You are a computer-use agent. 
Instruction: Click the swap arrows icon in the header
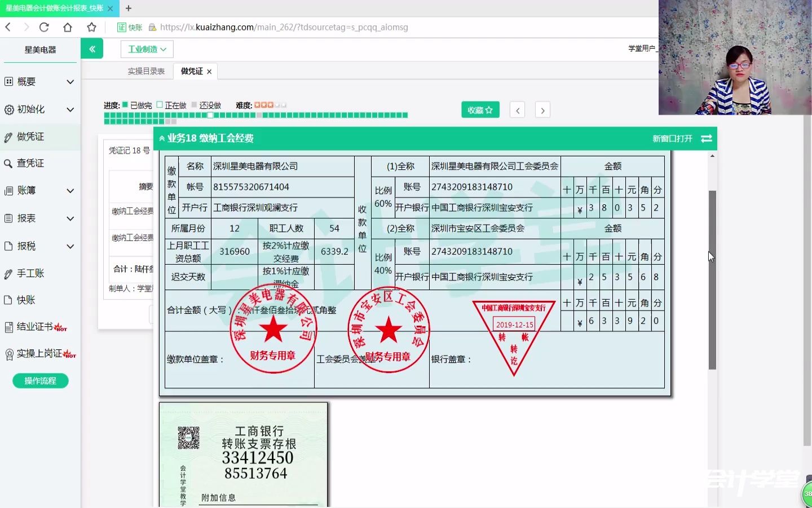pos(707,138)
